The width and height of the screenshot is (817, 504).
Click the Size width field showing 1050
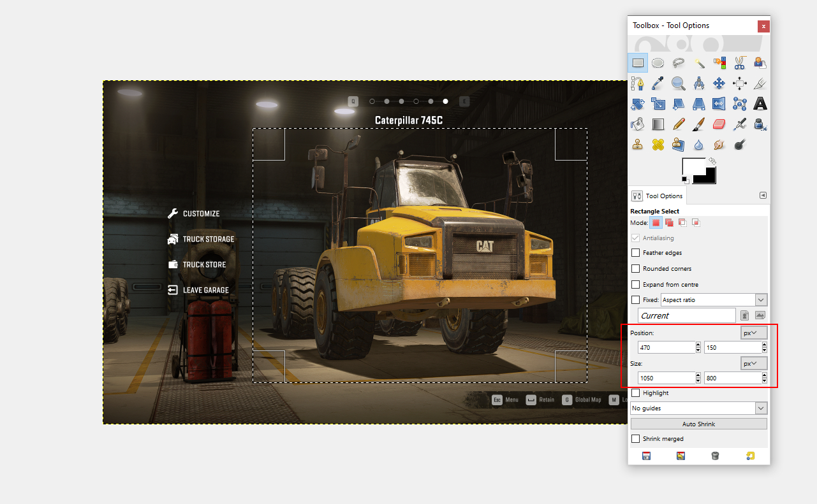pyautogui.click(x=666, y=378)
